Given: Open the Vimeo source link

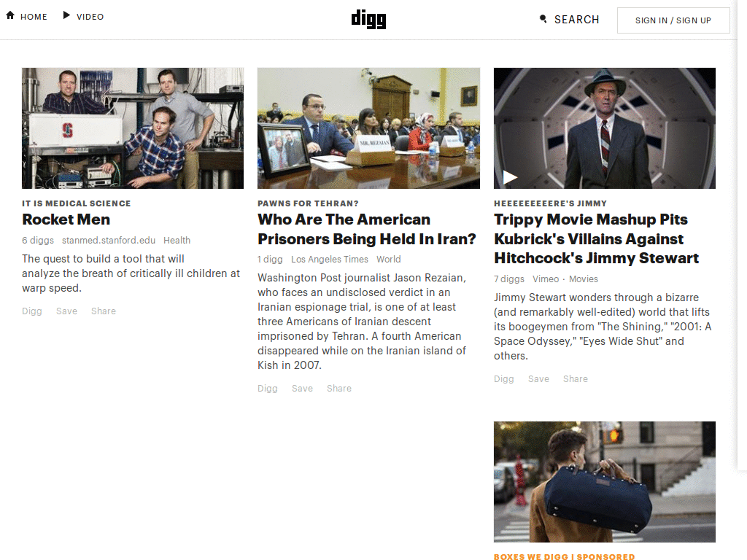Looking at the screenshot, I should pyautogui.click(x=546, y=279).
